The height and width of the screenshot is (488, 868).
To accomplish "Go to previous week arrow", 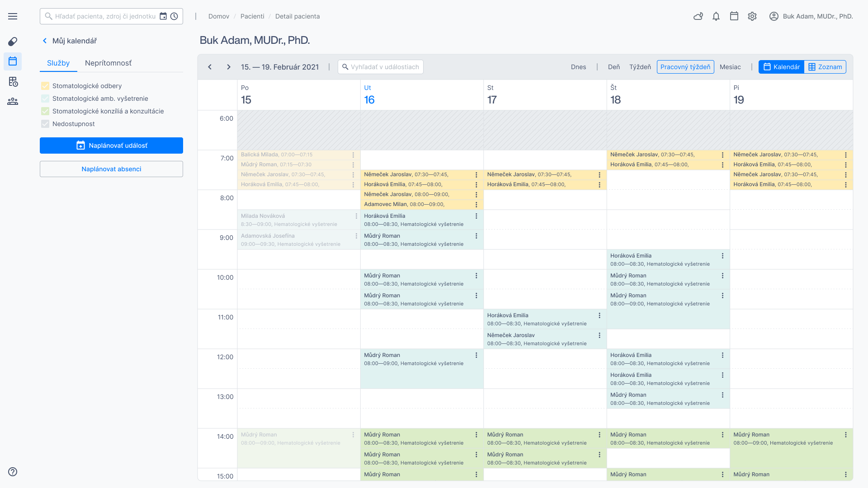I will (210, 67).
